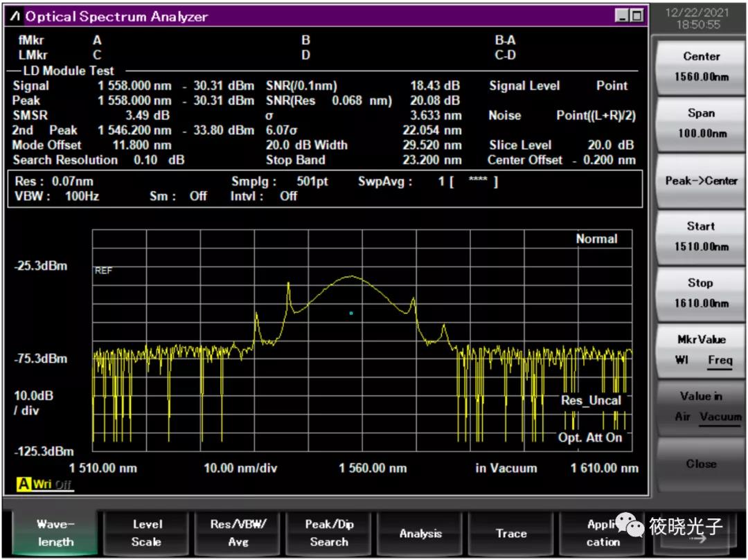
Task: Select the Start 1510.00nm softkey
Action: pos(701,236)
